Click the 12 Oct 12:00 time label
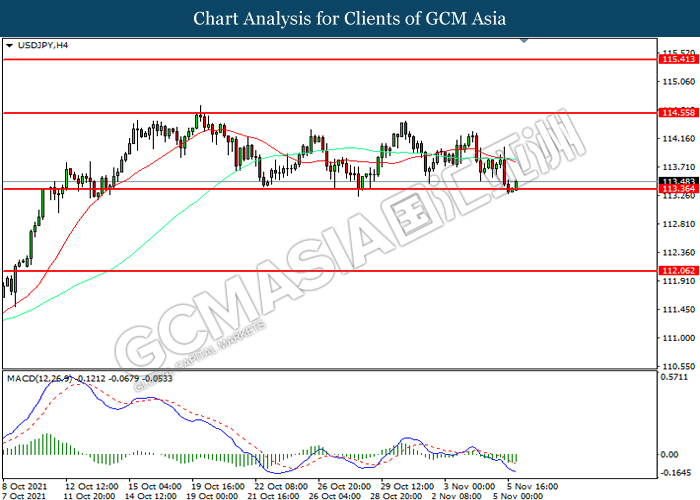Screen dimensions: 700x500 tap(92, 487)
